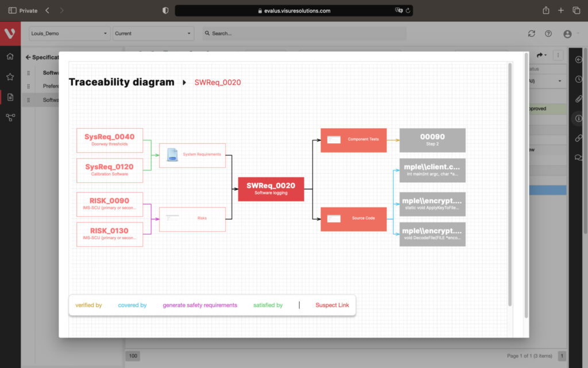Open the Louis_Demo project dropdown

[69, 33]
